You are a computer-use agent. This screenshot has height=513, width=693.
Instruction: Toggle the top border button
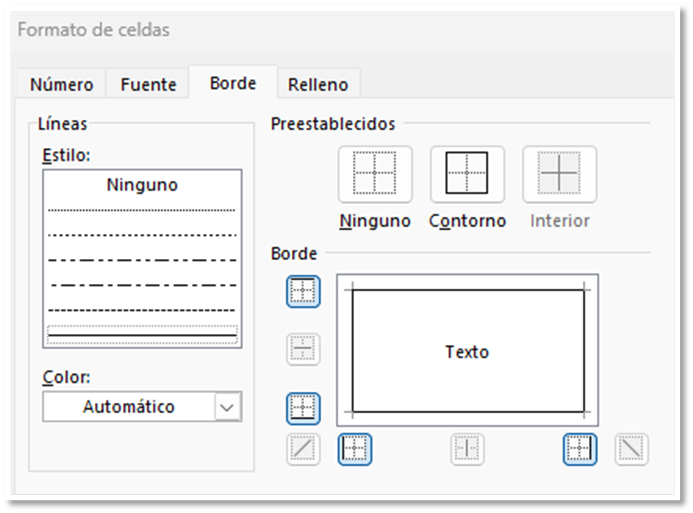point(303,292)
